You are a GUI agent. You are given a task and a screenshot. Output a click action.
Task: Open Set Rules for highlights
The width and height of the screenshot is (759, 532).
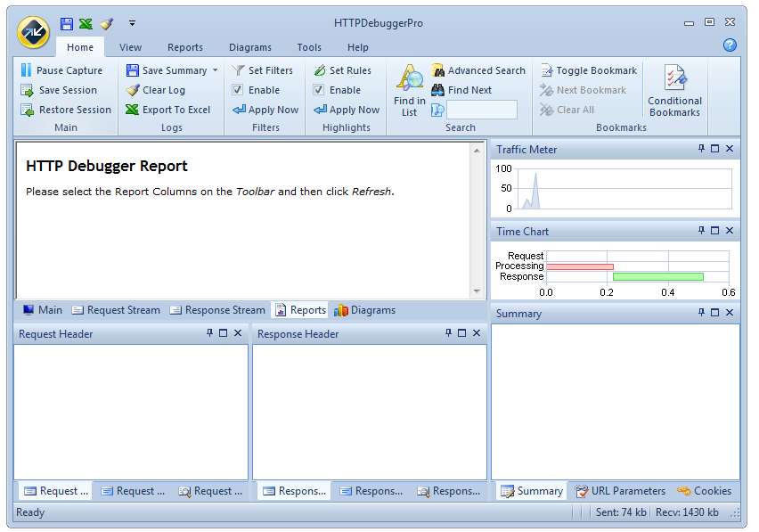coord(343,70)
